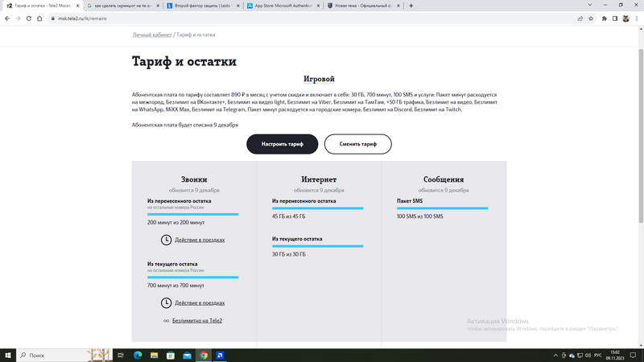
Task: Open the Windows Start menu
Action: (x=8, y=355)
